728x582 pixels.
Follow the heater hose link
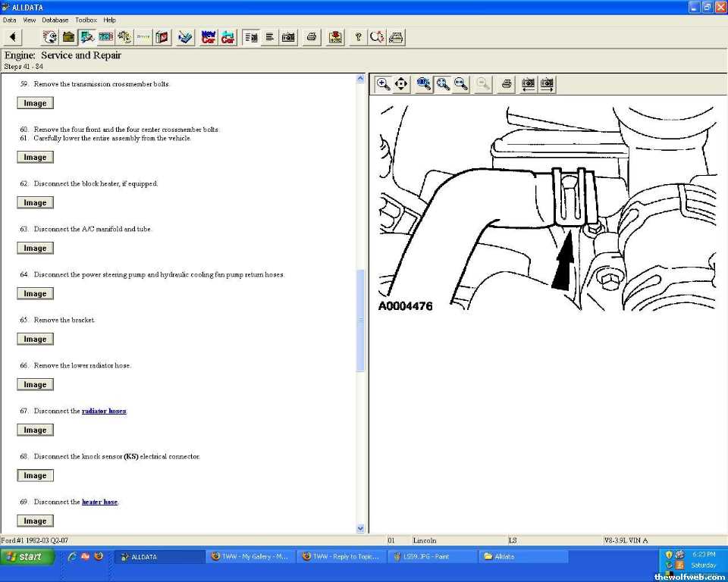(99, 502)
